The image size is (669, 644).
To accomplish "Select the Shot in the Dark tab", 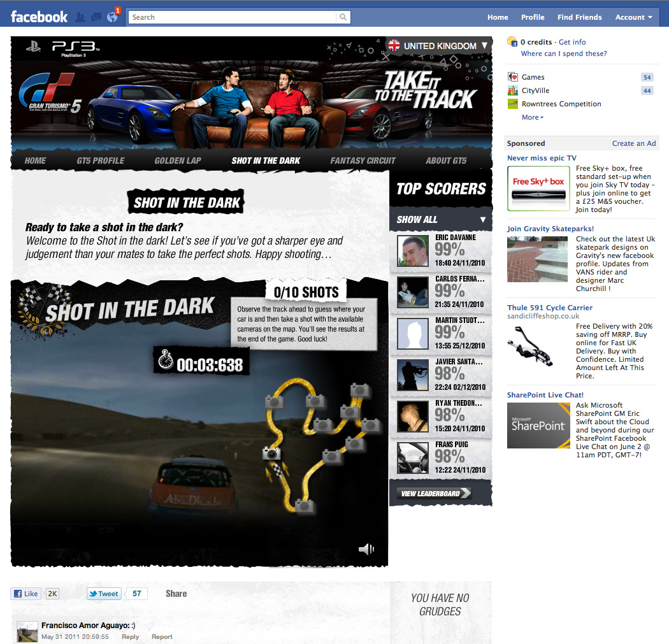I will point(266,161).
